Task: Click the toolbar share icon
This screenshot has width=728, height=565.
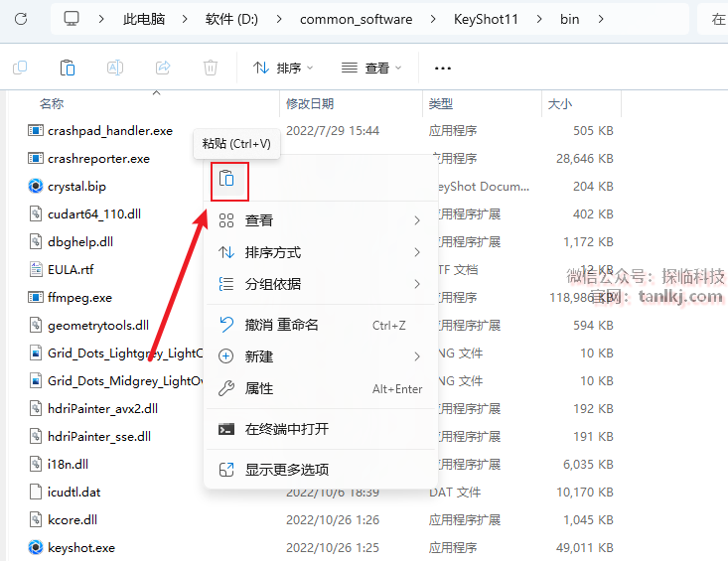Action: click(x=163, y=68)
